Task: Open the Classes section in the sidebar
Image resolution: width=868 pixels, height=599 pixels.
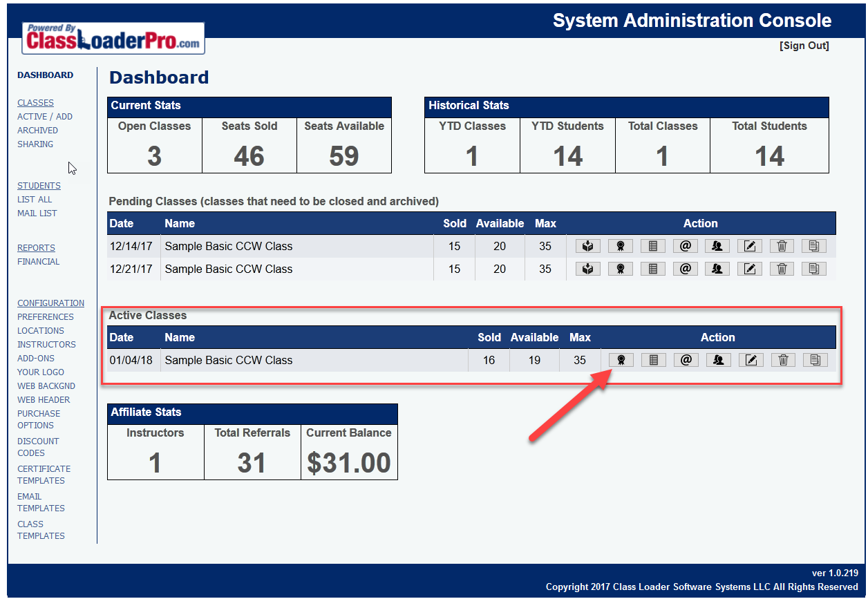Action: pyautogui.click(x=35, y=103)
